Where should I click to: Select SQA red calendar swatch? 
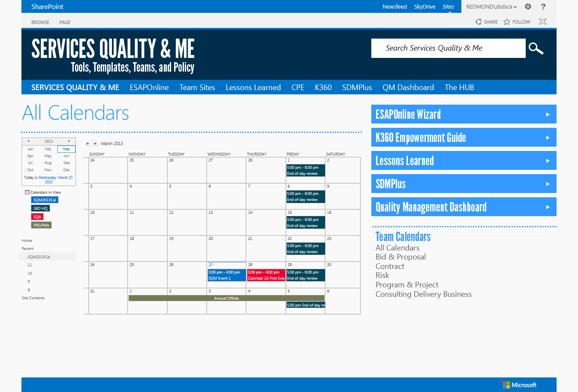coord(37,217)
